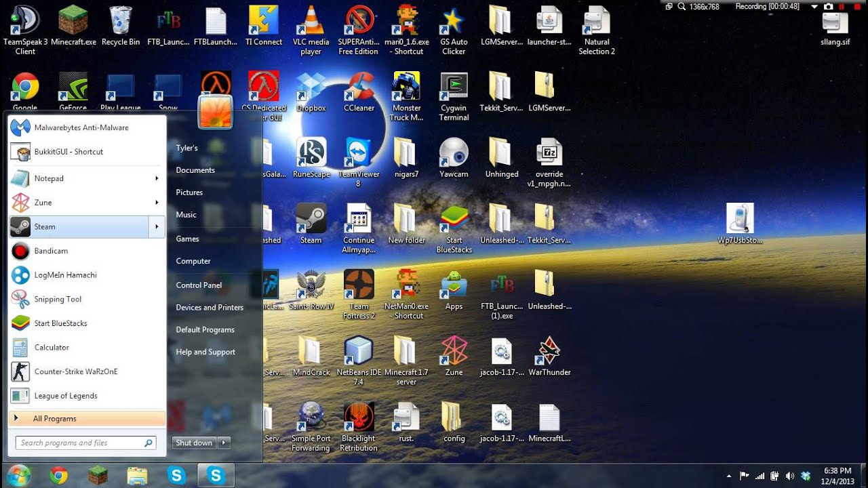Open Steam desktop shortcut icon
The width and height of the screenshot is (868, 488).
click(x=311, y=223)
